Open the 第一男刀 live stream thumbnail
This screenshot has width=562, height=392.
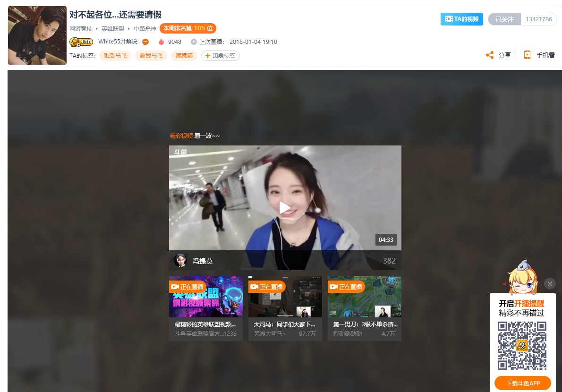pos(365,297)
